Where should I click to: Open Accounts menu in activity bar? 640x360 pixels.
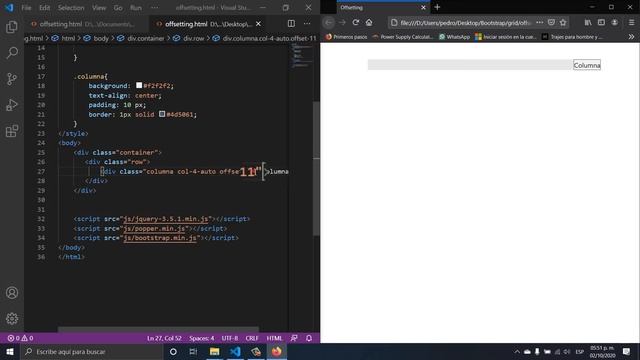12,293
